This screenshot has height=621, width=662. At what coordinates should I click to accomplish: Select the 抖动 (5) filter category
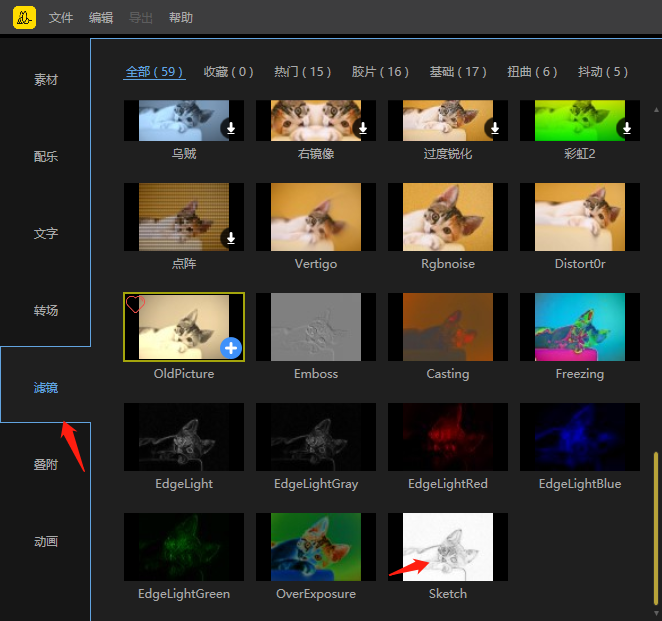click(x=603, y=72)
